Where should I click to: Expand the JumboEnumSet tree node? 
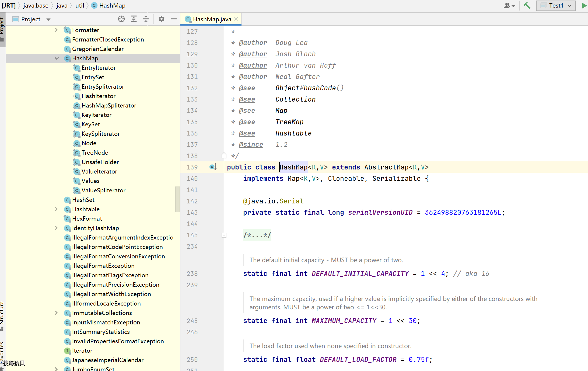[x=56, y=369]
